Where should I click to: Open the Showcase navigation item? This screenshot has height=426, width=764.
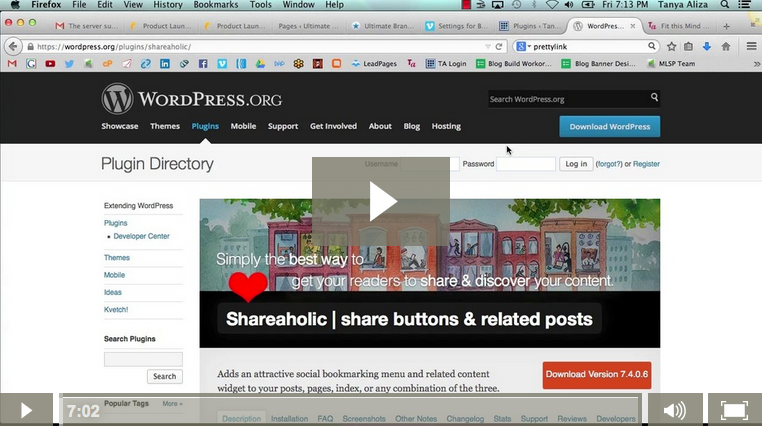tap(120, 126)
